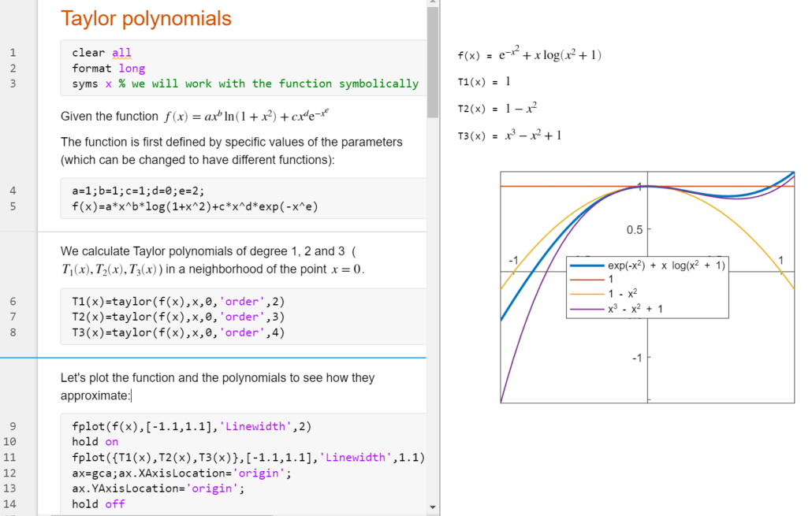
Task: Click line number 4 in the gutter
Action: click(12, 191)
